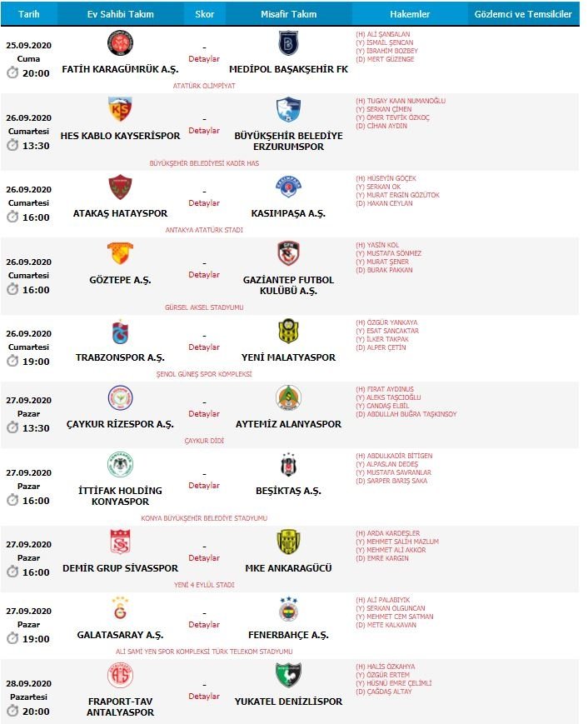Click the Beşiktaş team logo
Viewport: 588px width, 724px height.
(x=288, y=465)
